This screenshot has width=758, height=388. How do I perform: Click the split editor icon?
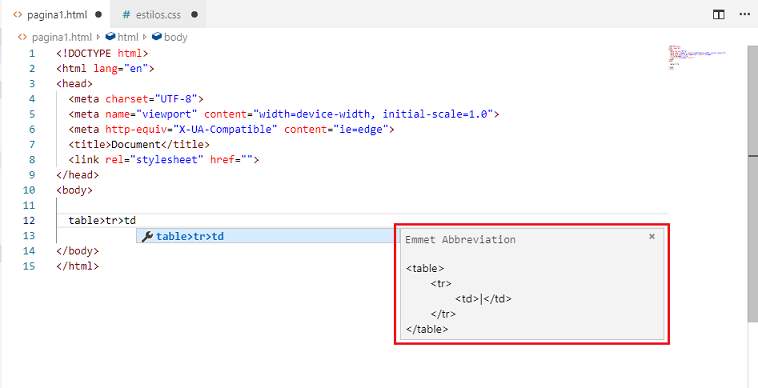point(718,14)
